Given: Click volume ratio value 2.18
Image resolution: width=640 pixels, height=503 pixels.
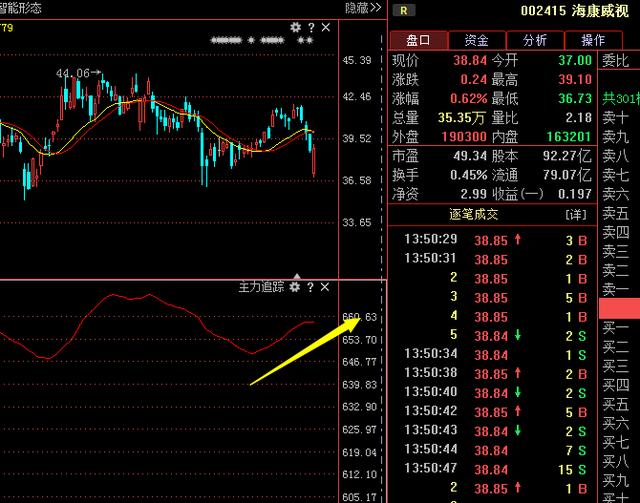Looking at the screenshot, I should [x=578, y=118].
